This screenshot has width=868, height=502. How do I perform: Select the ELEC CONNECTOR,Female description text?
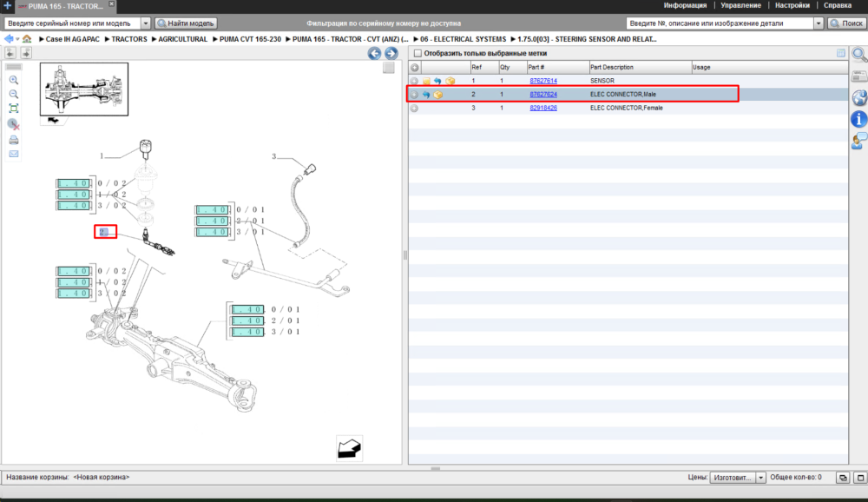point(626,108)
